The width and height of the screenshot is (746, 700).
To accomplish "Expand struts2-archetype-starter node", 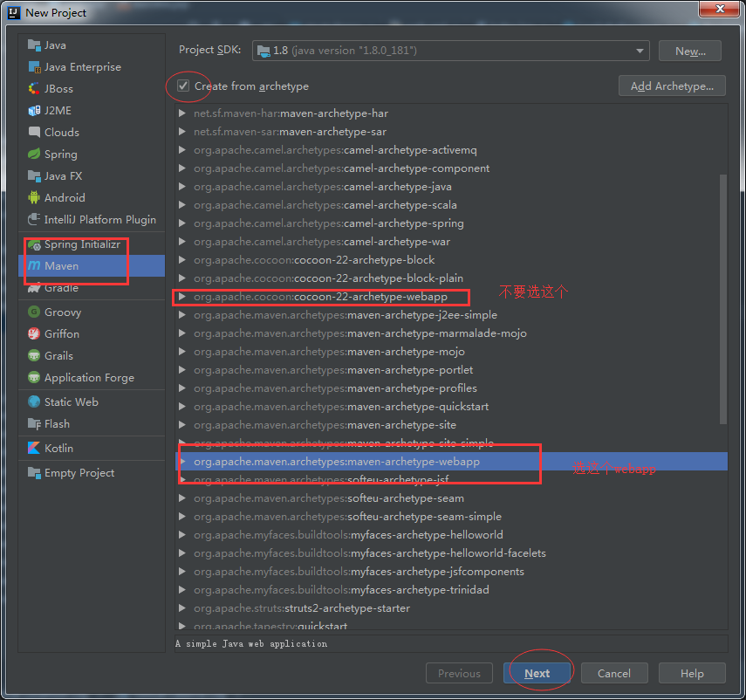I will (x=181, y=608).
